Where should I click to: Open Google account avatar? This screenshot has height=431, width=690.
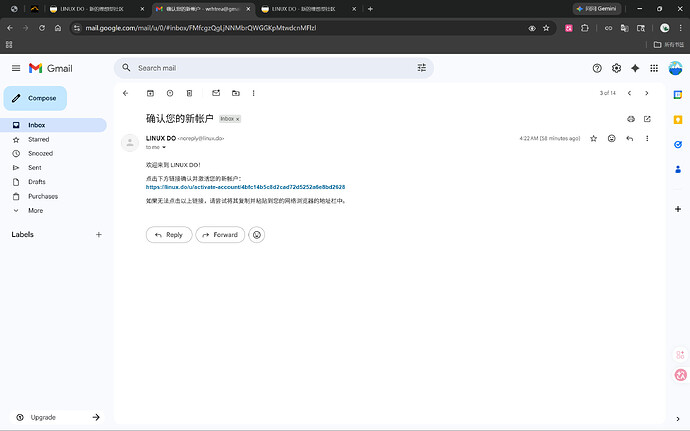point(675,68)
